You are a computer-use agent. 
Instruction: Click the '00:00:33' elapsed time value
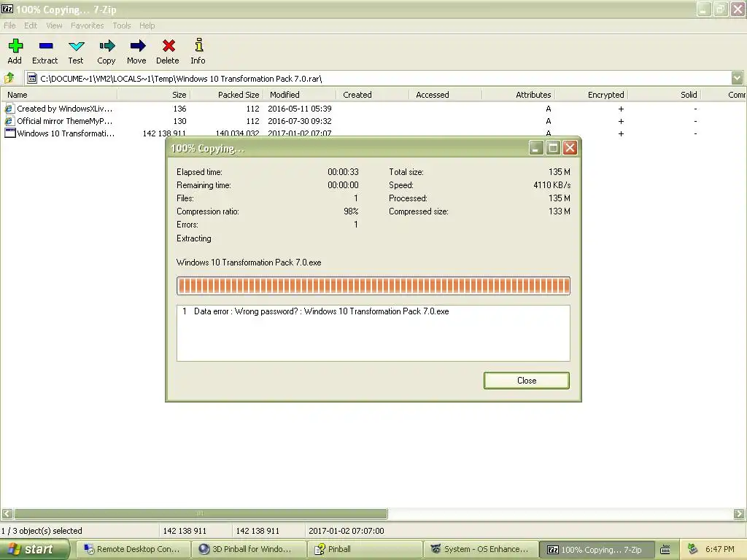point(343,172)
